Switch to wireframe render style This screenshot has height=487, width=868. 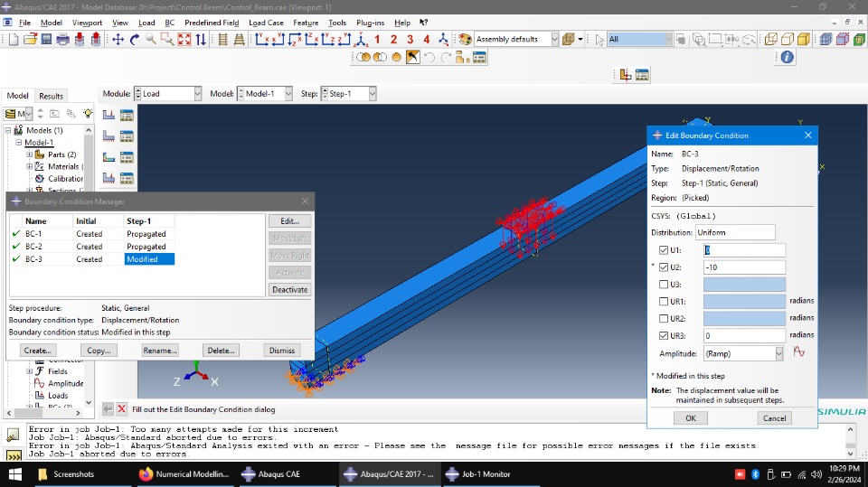770,39
